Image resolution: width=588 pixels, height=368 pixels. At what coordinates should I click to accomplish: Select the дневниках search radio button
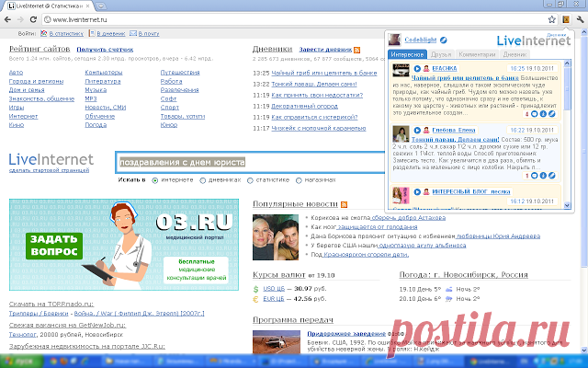202,180
